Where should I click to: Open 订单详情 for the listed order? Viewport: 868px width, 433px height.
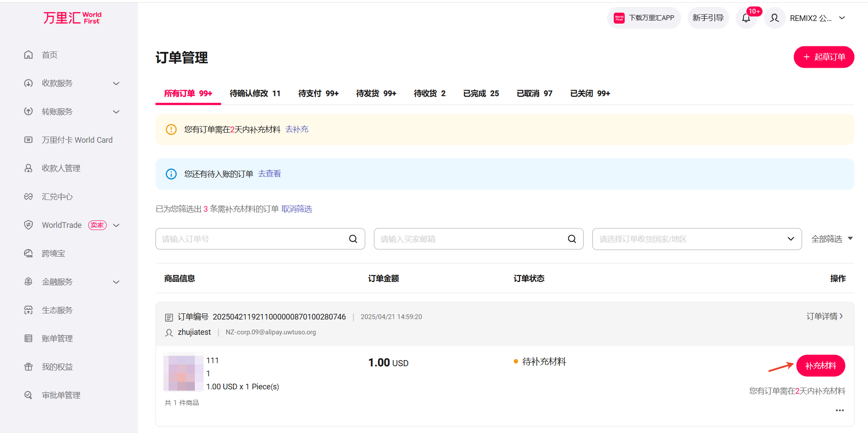(824, 316)
